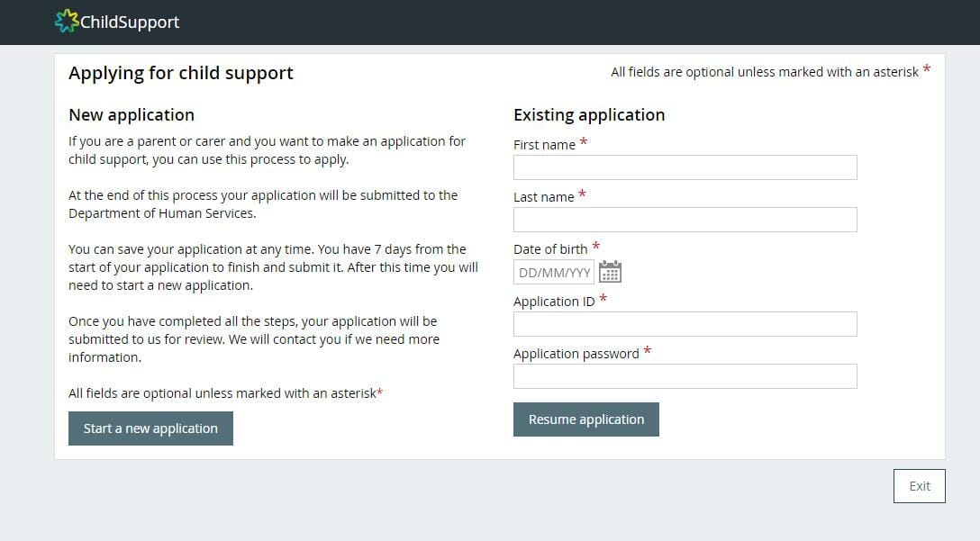This screenshot has width=980, height=541.
Task: Click the First name label
Action: pos(544,145)
